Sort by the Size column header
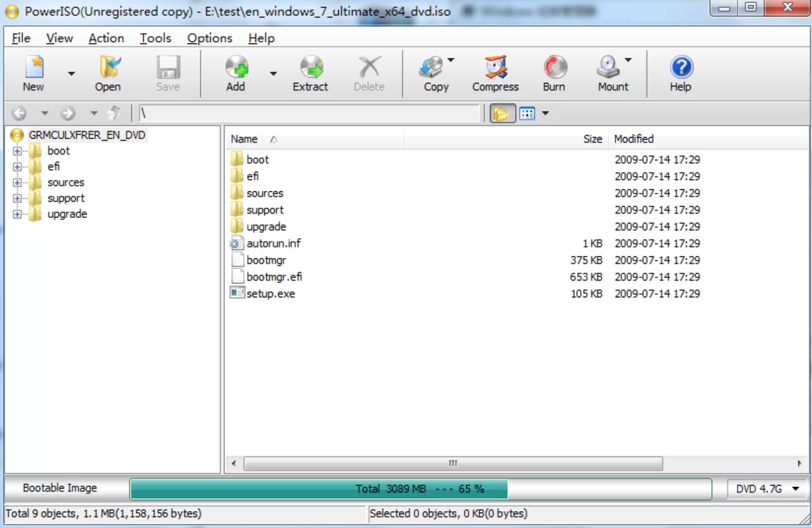This screenshot has height=528, width=812. 506,139
